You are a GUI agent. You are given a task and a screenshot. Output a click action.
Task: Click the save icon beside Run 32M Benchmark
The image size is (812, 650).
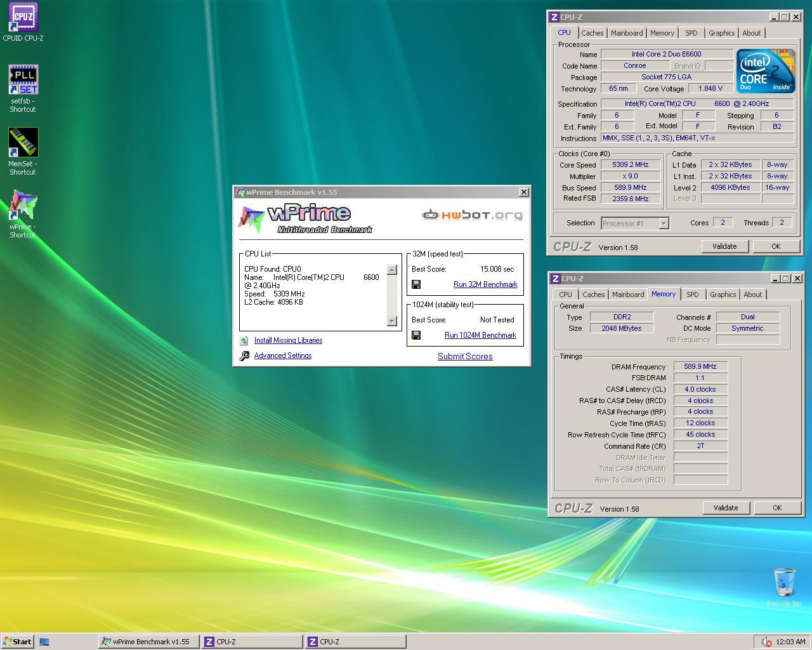point(416,284)
